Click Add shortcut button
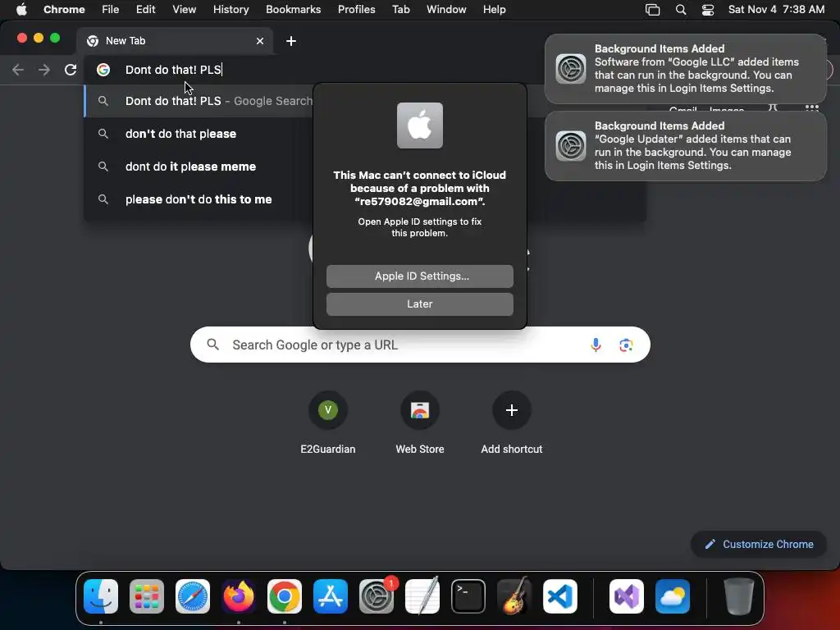Viewport: 840px width, 630px height. (x=512, y=423)
